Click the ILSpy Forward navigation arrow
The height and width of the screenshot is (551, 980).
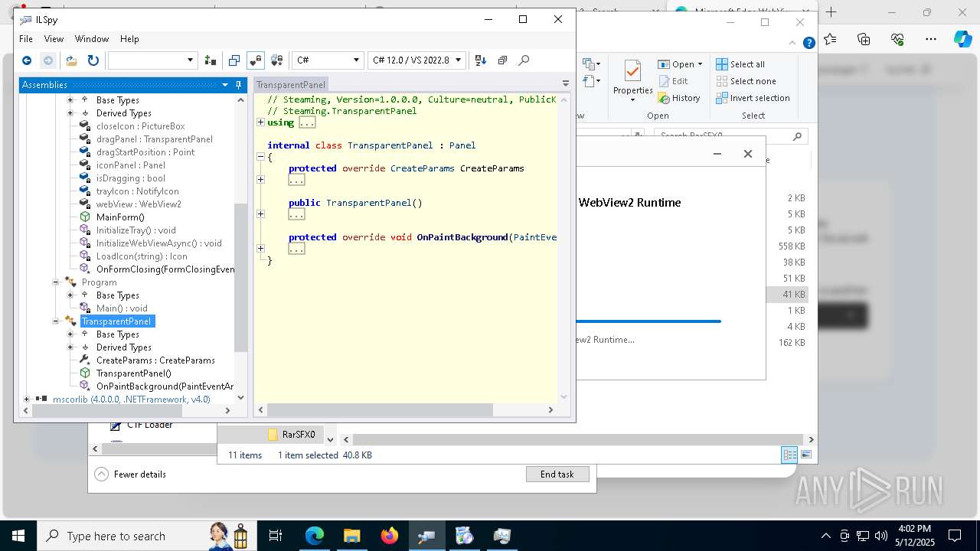pyautogui.click(x=47, y=60)
